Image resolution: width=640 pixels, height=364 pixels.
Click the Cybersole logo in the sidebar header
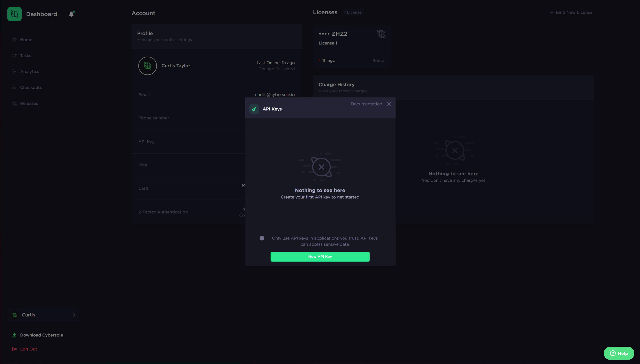click(14, 14)
